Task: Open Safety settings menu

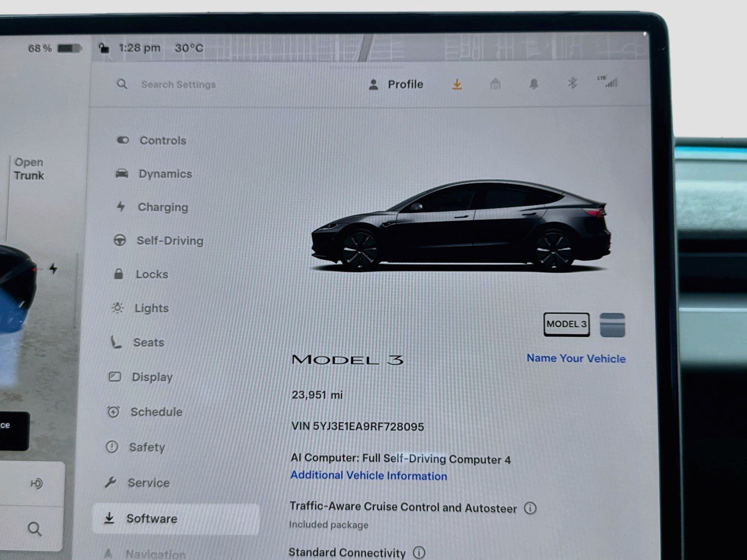Action: [x=135, y=447]
